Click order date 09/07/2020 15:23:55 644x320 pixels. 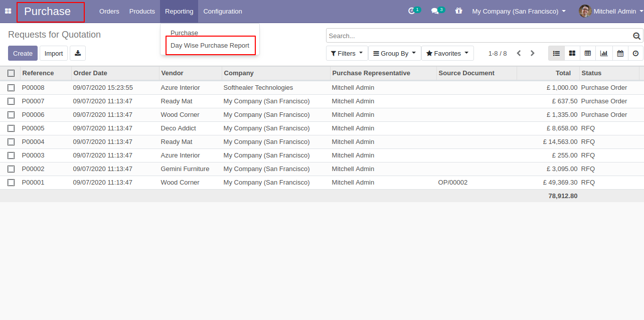tap(103, 88)
